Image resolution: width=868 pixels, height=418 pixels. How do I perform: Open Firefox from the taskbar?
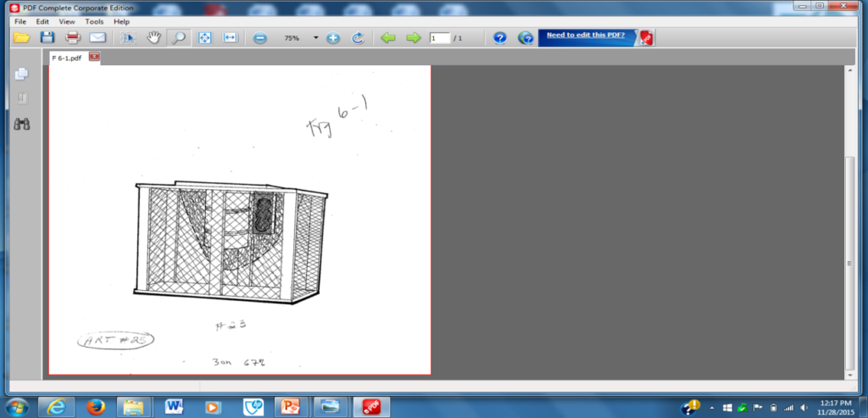(94, 405)
